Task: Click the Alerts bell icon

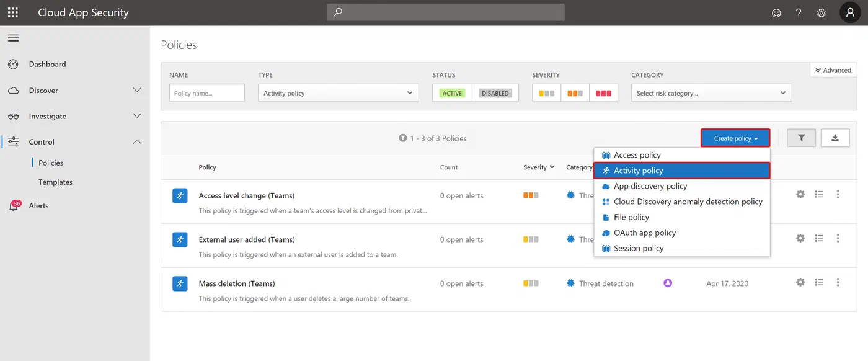Action: tap(13, 206)
